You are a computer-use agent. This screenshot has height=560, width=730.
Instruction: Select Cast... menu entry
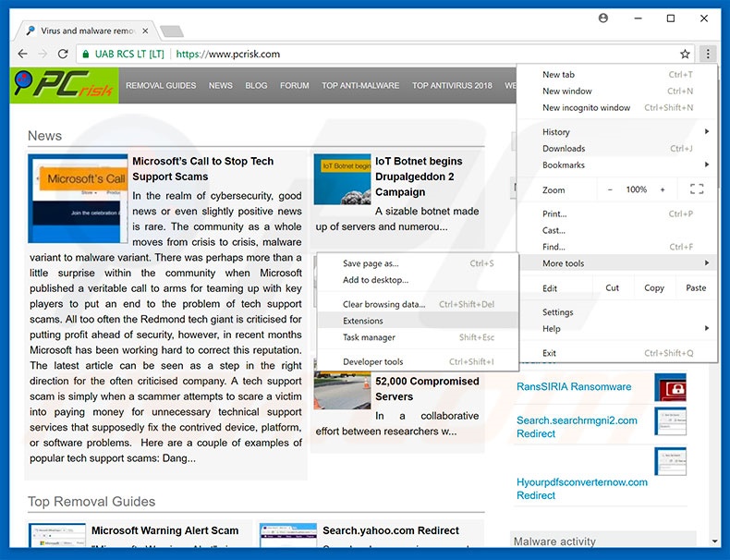[x=617, y=230]
